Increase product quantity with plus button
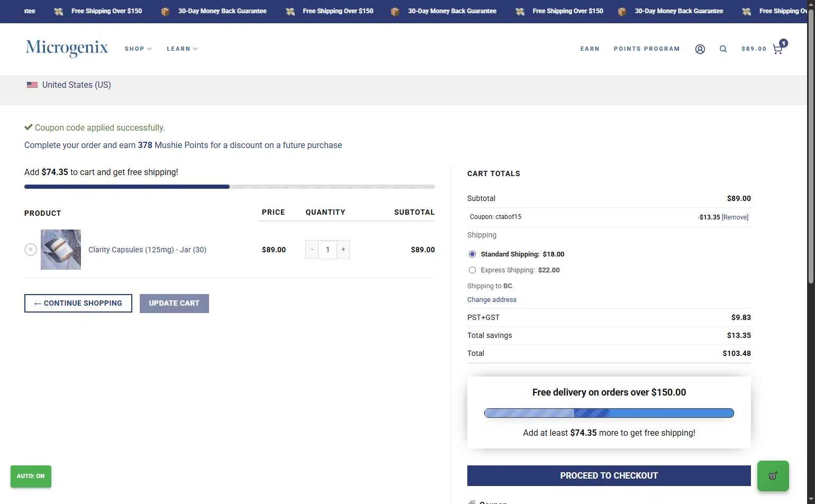Viewport: 815px width, 504px height. (x=343, y=250)
